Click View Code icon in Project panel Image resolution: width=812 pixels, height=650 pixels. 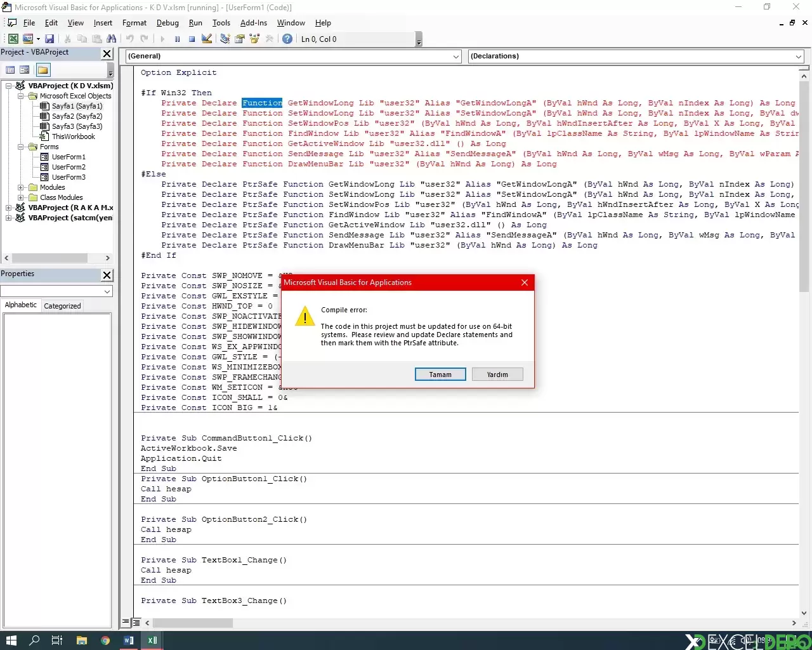(x=10, y=70)
